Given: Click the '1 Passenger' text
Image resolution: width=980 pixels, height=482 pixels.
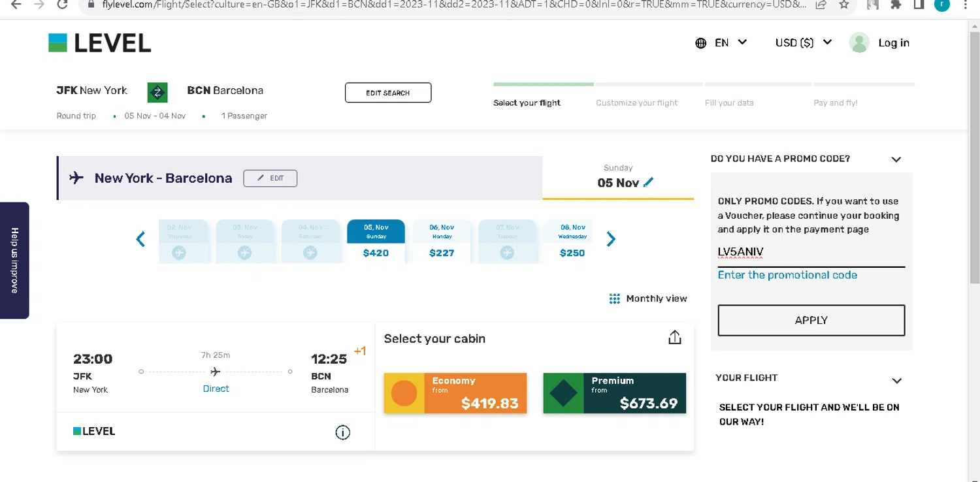Looking at the screenshot, I should (x=244, y=116).
